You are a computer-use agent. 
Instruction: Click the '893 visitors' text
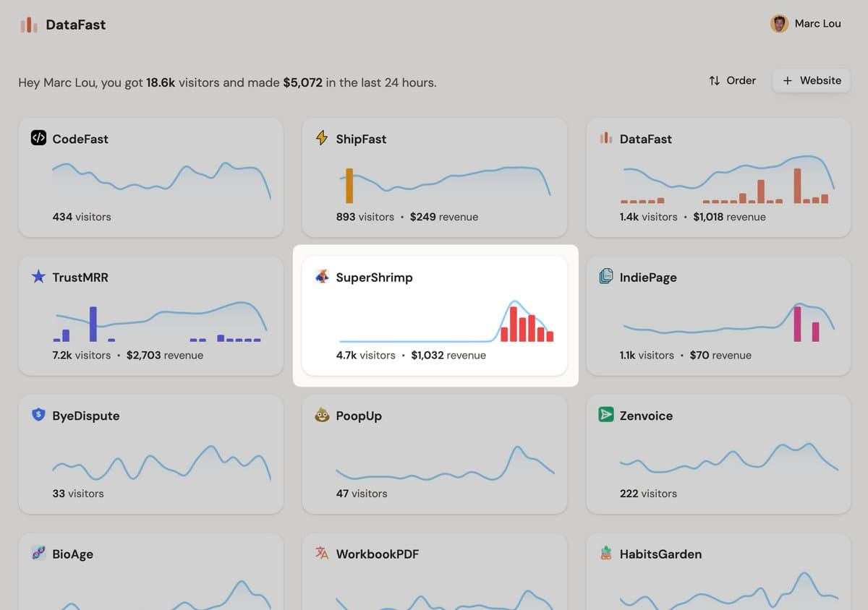point(365,217)
